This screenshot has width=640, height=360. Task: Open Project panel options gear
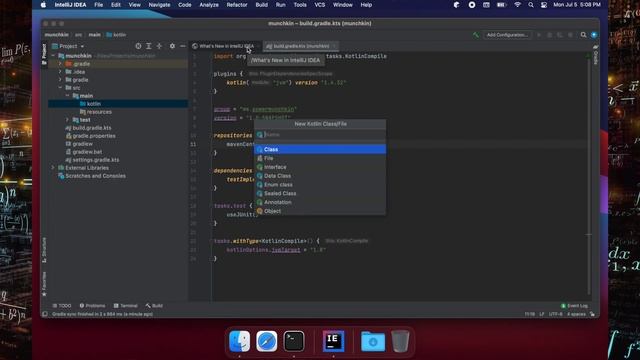[172, 46]
